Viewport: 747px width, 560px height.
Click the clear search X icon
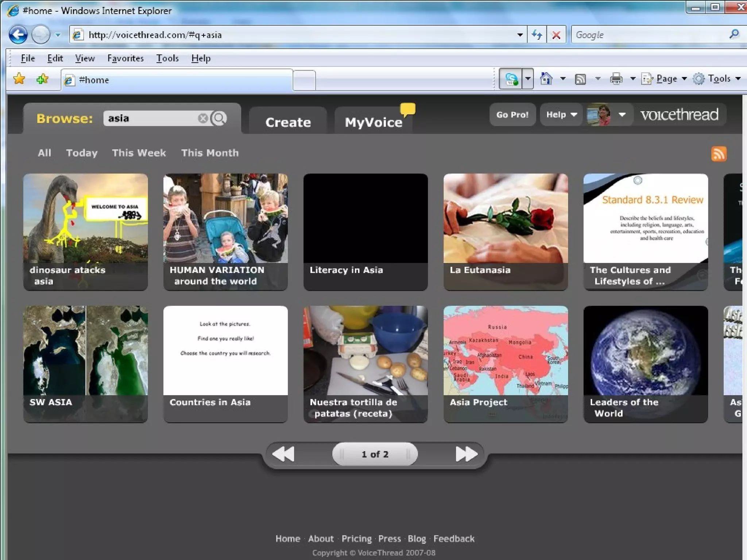(203, 118)
